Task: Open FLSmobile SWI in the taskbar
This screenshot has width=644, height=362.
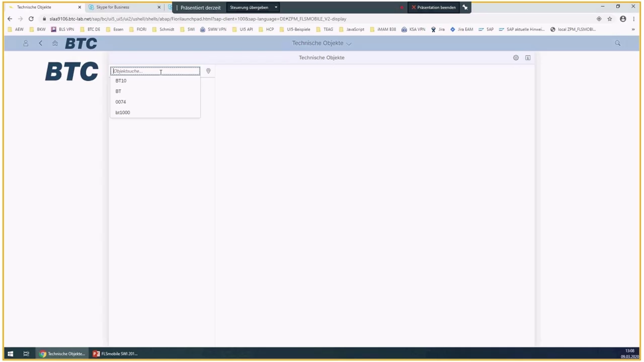Action: click(x=115, y=354)
